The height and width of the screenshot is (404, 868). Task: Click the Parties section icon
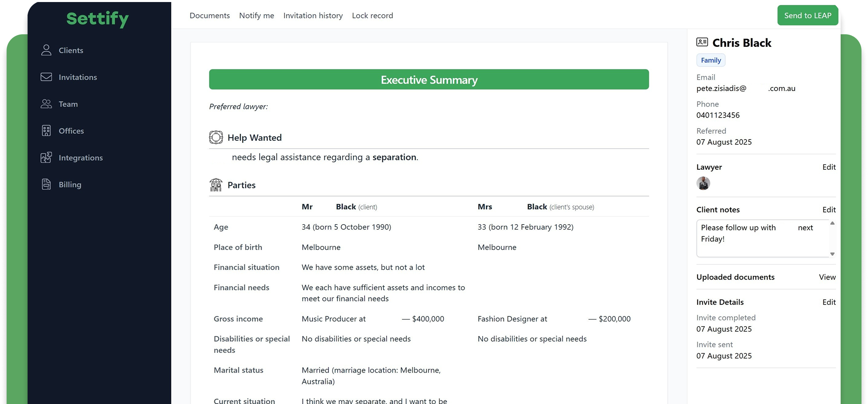[x=216, y=185]
